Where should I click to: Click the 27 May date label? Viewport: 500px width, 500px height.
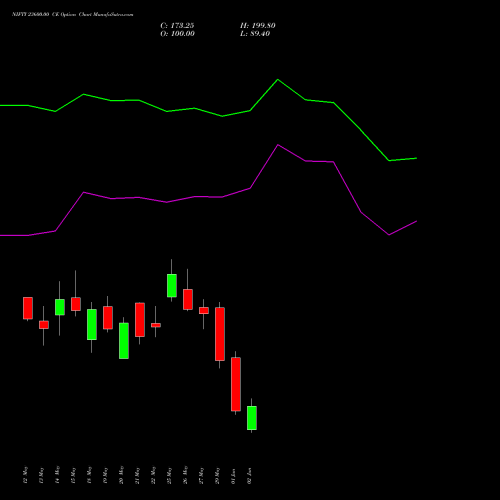(x=202, y=475)
